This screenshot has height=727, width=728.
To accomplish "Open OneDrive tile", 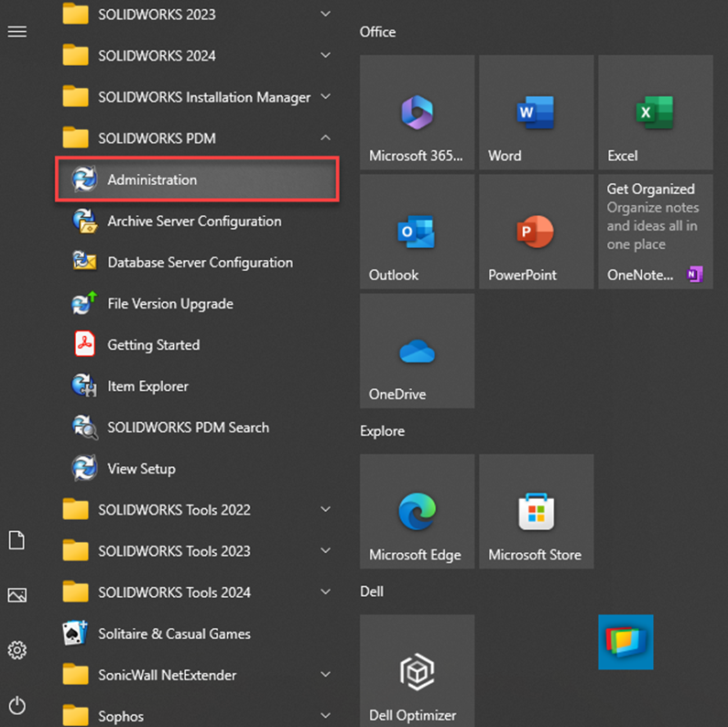I will [417, 351].
